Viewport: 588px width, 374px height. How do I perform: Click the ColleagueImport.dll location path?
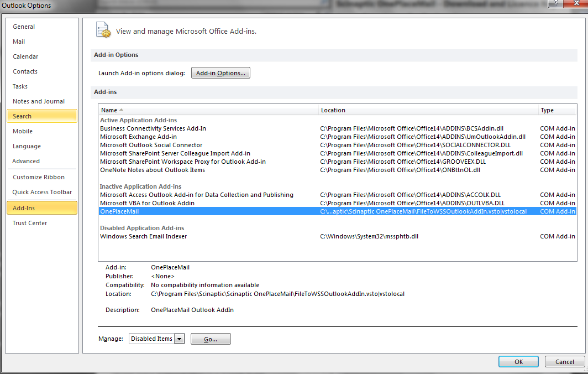pos(421,153)
